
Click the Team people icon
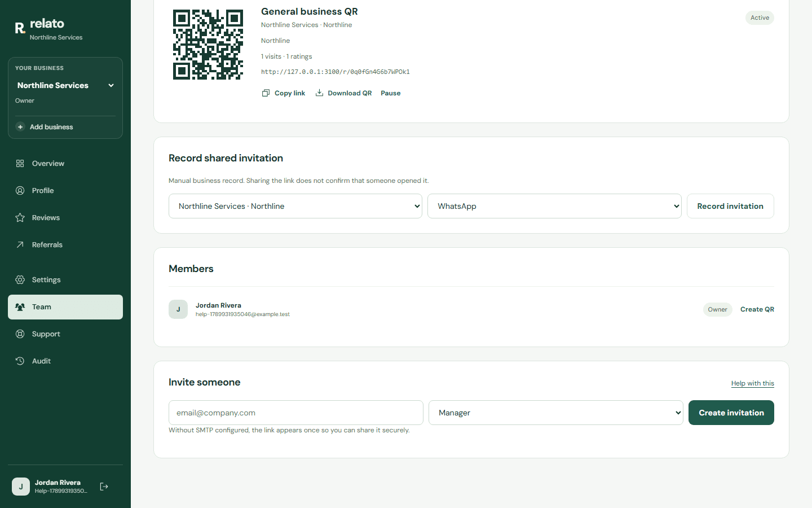(20, 307)
